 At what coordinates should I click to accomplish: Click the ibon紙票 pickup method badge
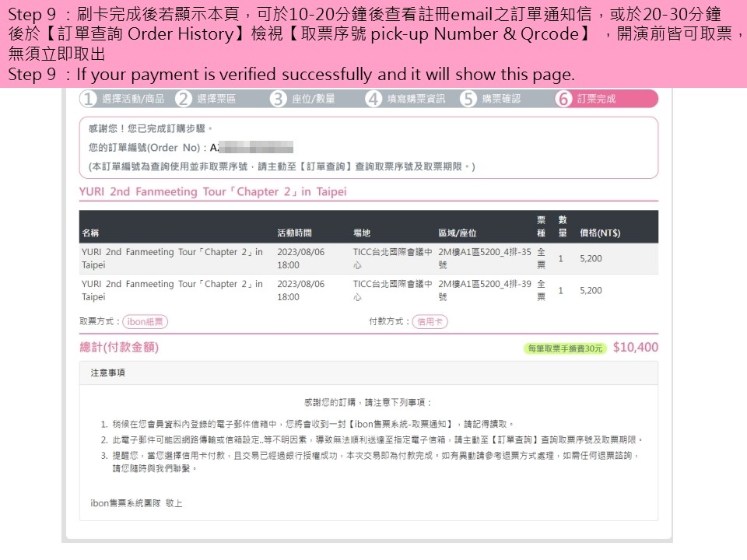pos(146,321)
